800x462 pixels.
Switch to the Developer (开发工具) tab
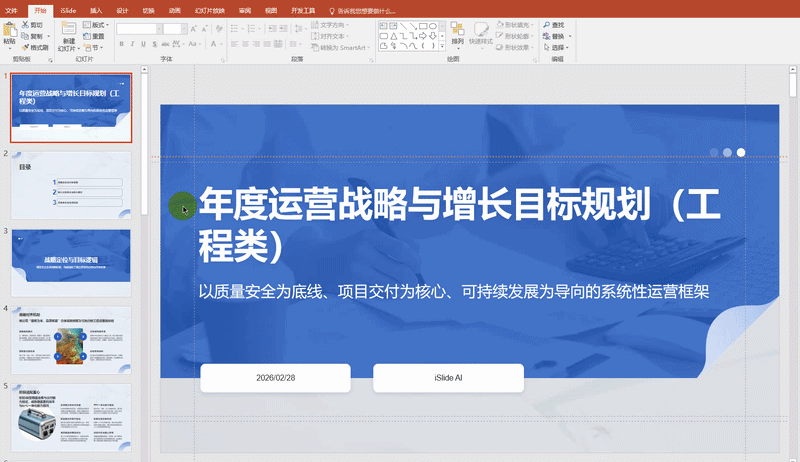[x=303, y=11]
